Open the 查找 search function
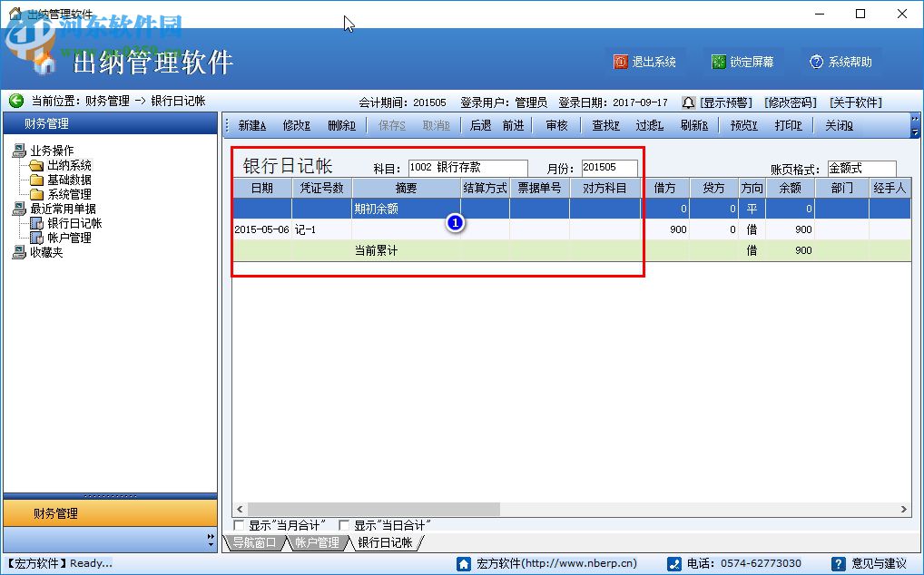The image size is (924, 575). pyautogui.click(x=605, y=125)
